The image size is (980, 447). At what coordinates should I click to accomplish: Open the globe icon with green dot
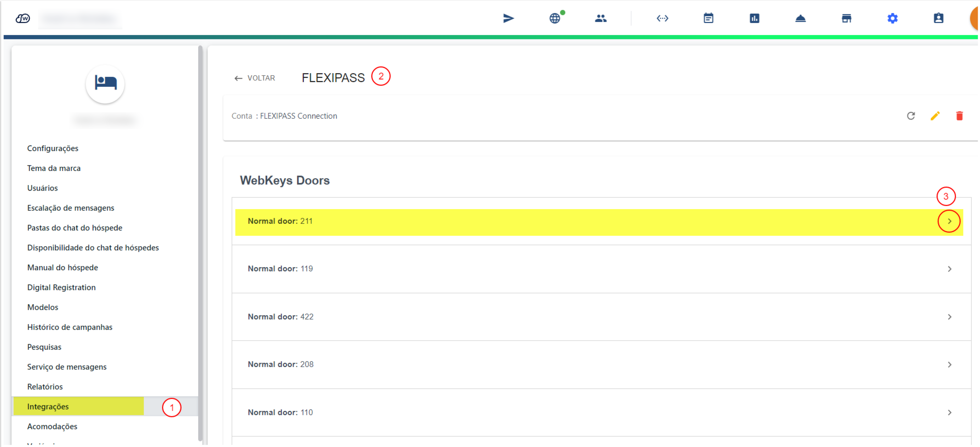click(x=555, y=18)
